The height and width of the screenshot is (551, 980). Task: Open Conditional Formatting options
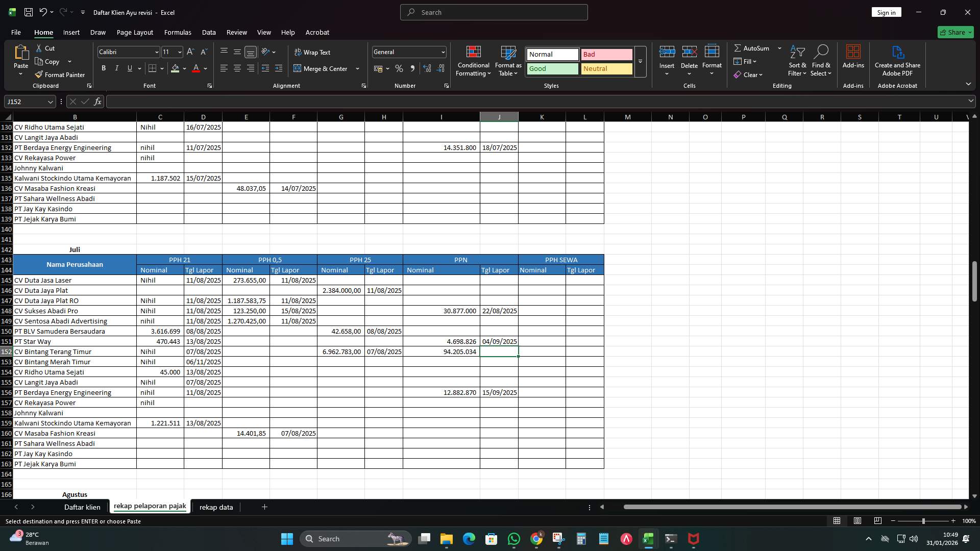pyautogui.click(x=473, y=61)
